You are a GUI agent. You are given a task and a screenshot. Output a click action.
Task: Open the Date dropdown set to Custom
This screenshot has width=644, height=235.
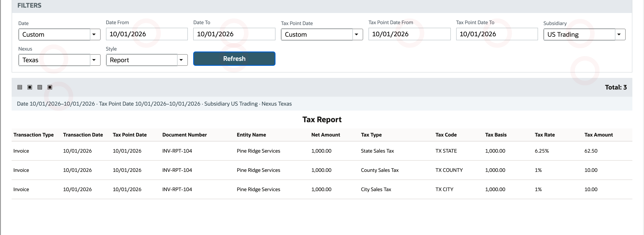click(x=59, y=34)
